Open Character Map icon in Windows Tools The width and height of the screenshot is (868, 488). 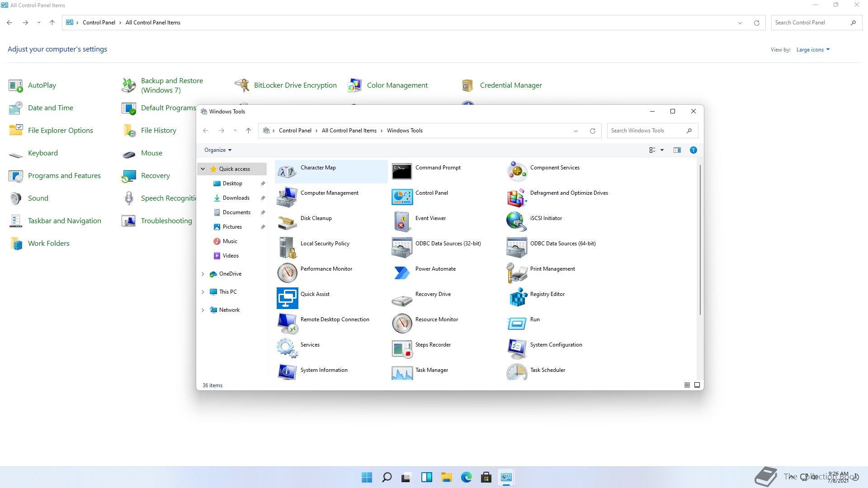click(287, 172)
